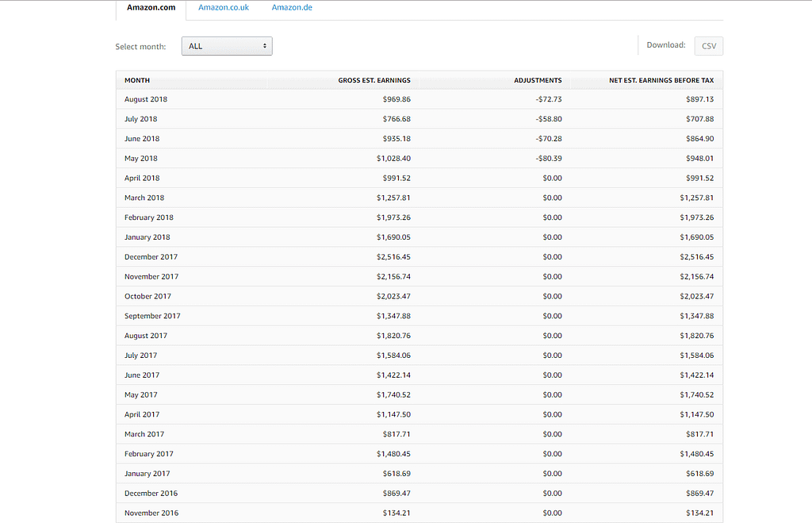Screen dimensions: 812x523
Task: Click the -$72.73 adjustment value
Action: tap(546, 99)
